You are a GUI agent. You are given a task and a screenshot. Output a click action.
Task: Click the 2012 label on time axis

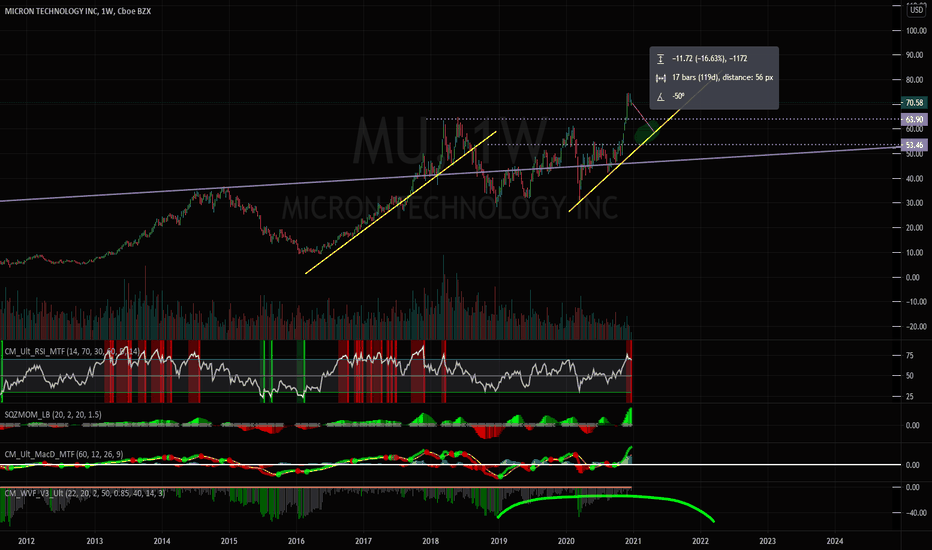coord(26,541)
